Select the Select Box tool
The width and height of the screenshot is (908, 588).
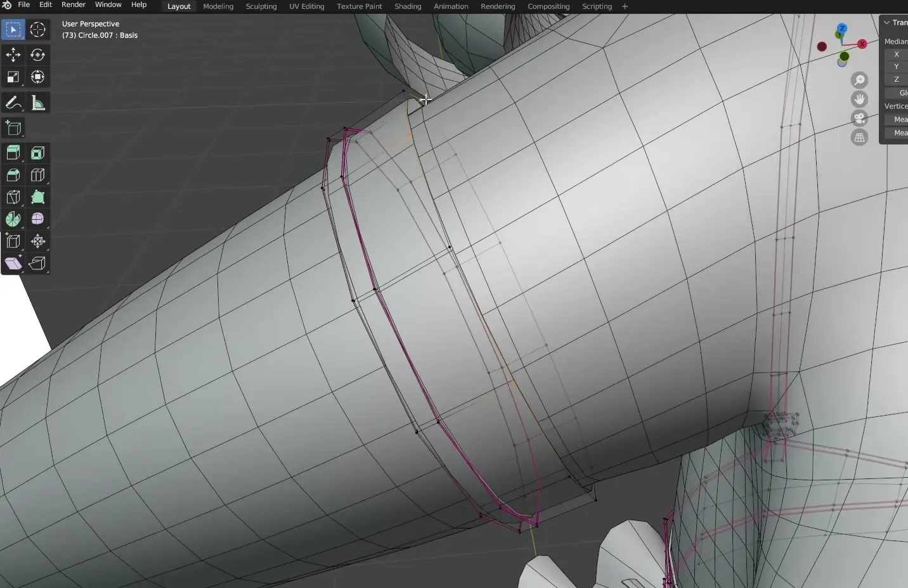13,30
